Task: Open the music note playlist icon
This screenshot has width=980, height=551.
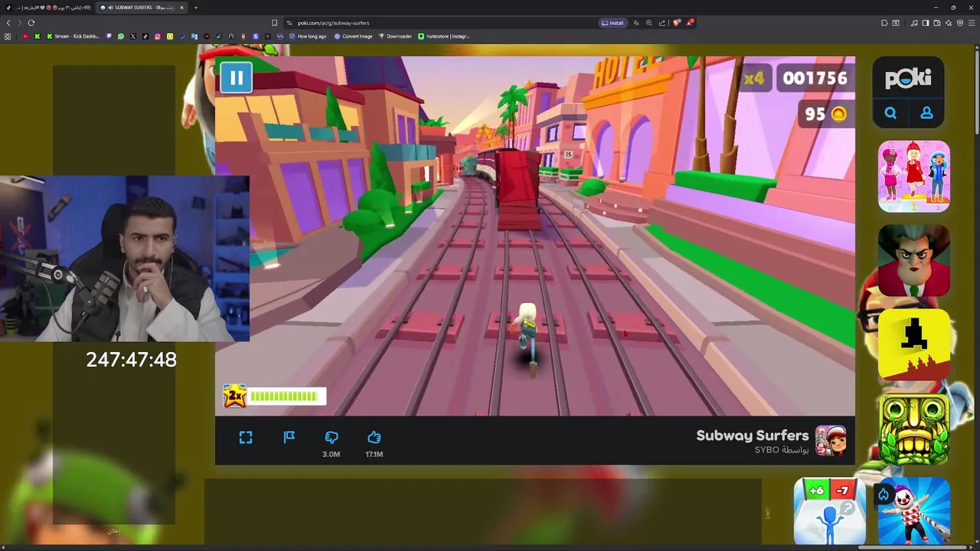Action: coord(914,23)
